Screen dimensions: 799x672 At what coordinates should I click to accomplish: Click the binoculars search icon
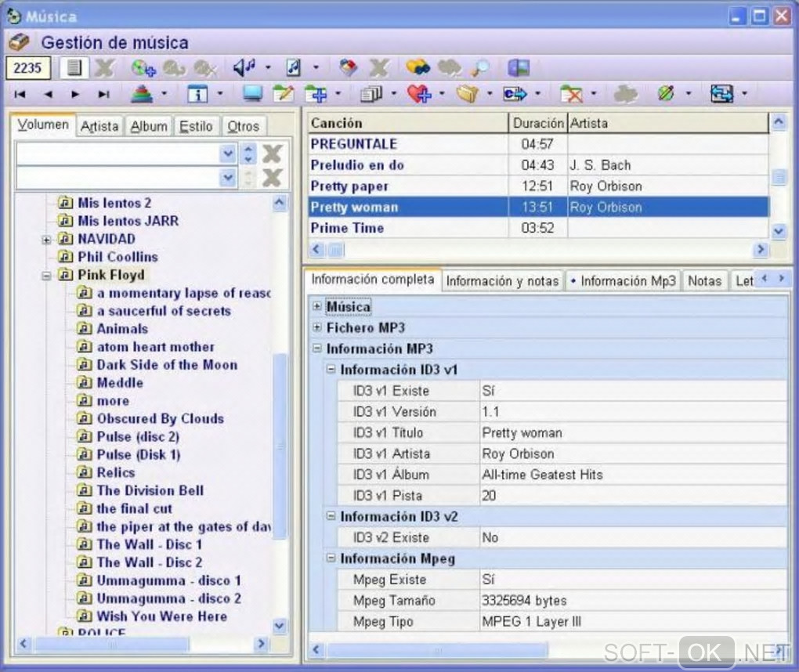click(x=417, y=68)
